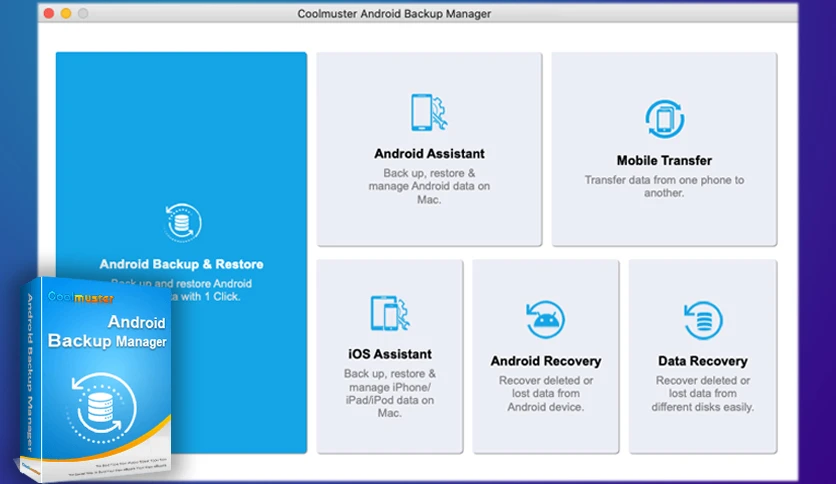The height and width of the screenshot is (484, 836).
Task: Open Android Recovery module title
Action: pos(545,361)
